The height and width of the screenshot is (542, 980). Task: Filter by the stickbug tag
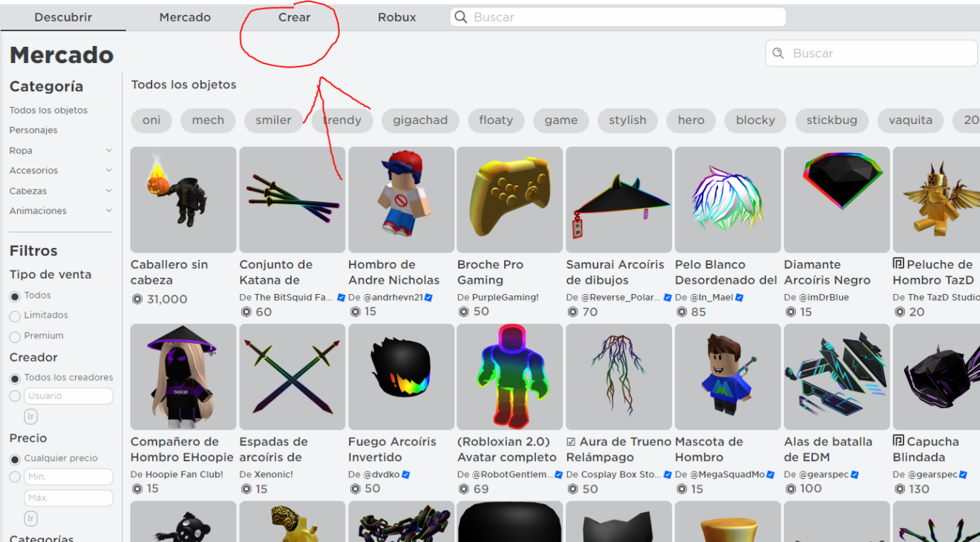click(832, 120)
